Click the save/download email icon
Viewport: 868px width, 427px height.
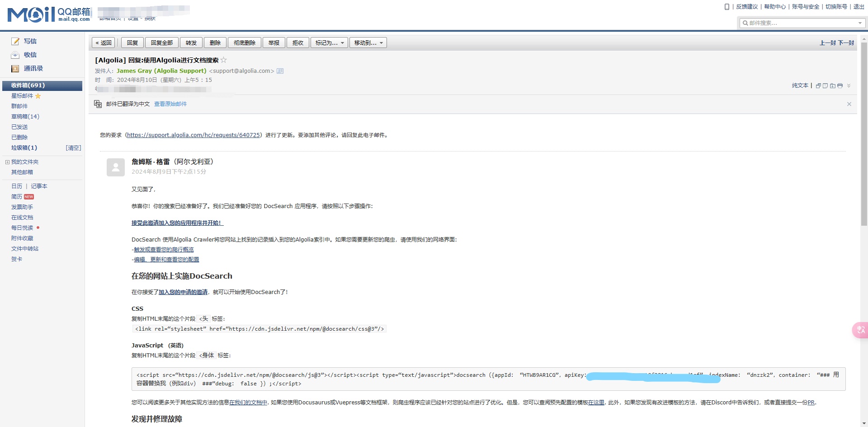(x=833, y=85)
